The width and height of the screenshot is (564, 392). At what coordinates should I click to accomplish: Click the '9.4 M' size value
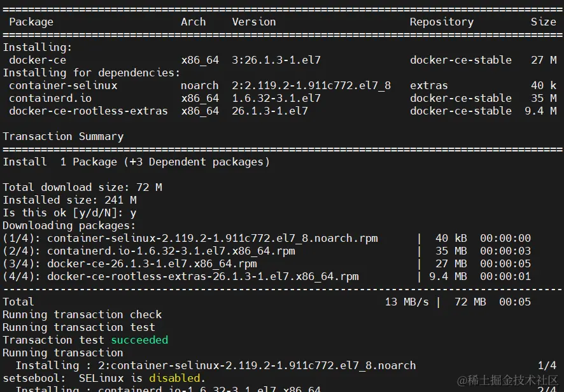(x=540, y=111)
